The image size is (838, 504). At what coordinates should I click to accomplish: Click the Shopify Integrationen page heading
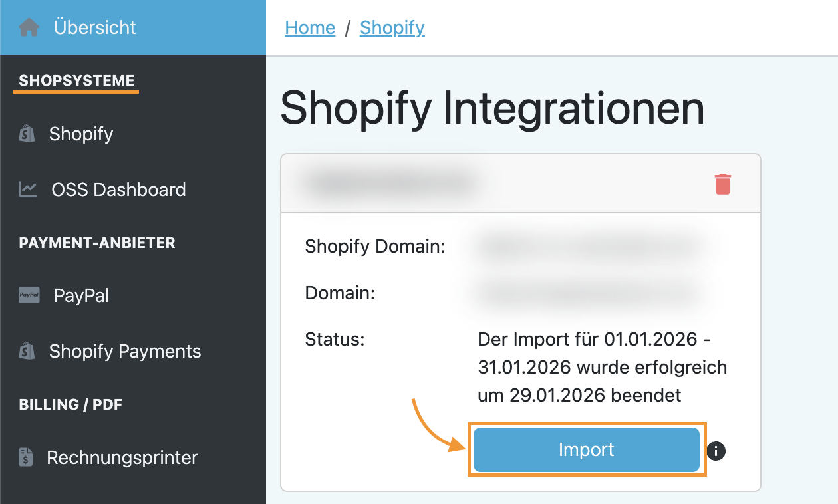point(492,108)
